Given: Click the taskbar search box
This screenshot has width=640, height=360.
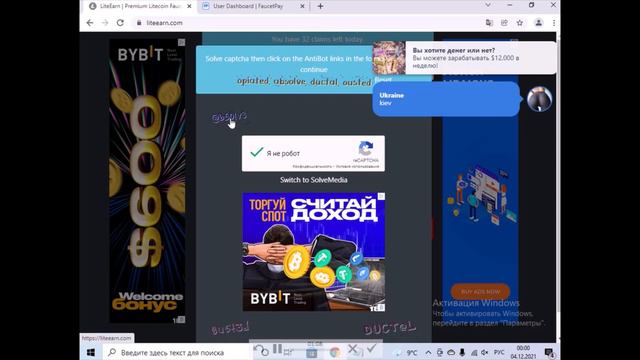Looking at the screenshot, I should [x=176, y=352].
